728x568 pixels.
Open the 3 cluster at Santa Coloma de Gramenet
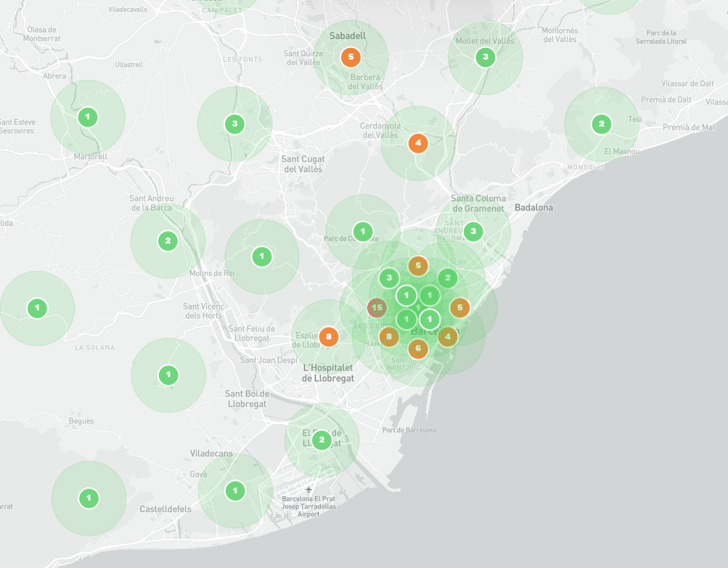pyautogui.click(x=473, y=232)
